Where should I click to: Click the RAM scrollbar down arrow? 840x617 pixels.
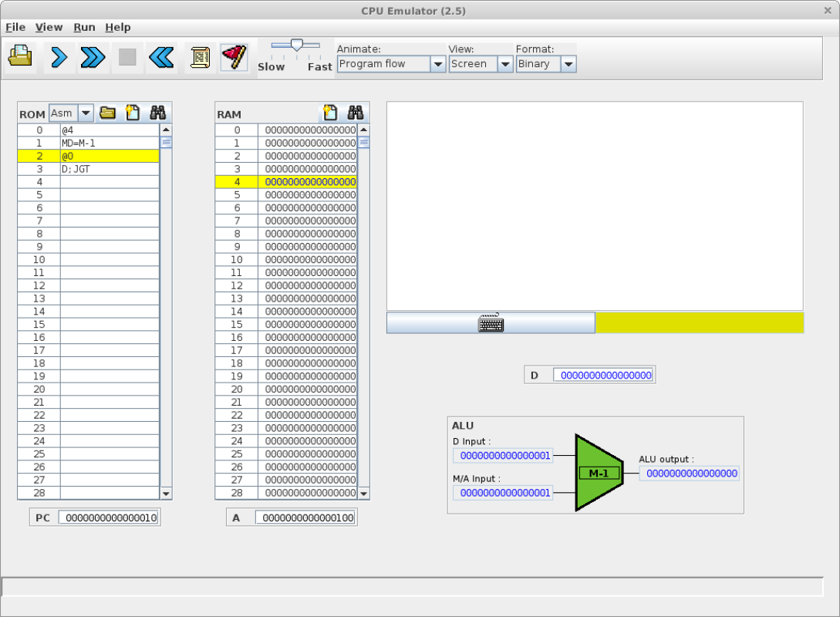tap(364, 494)
